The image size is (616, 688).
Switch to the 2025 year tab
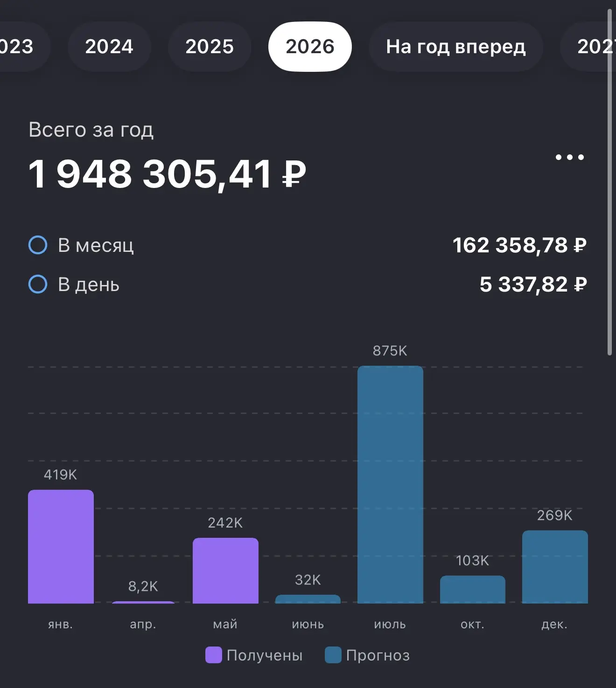(210, 47)
